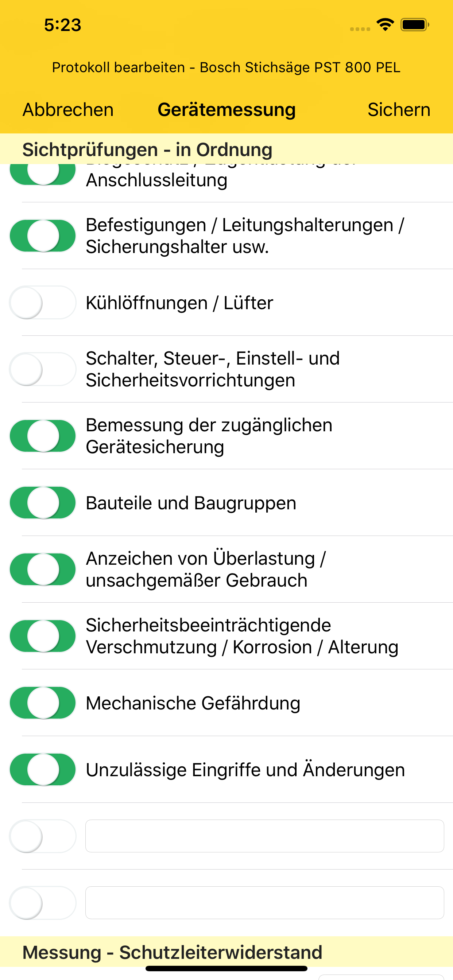Toggle Anzeichen von Überlastung switch
This screenshot has height=980, width=453.
43,569
